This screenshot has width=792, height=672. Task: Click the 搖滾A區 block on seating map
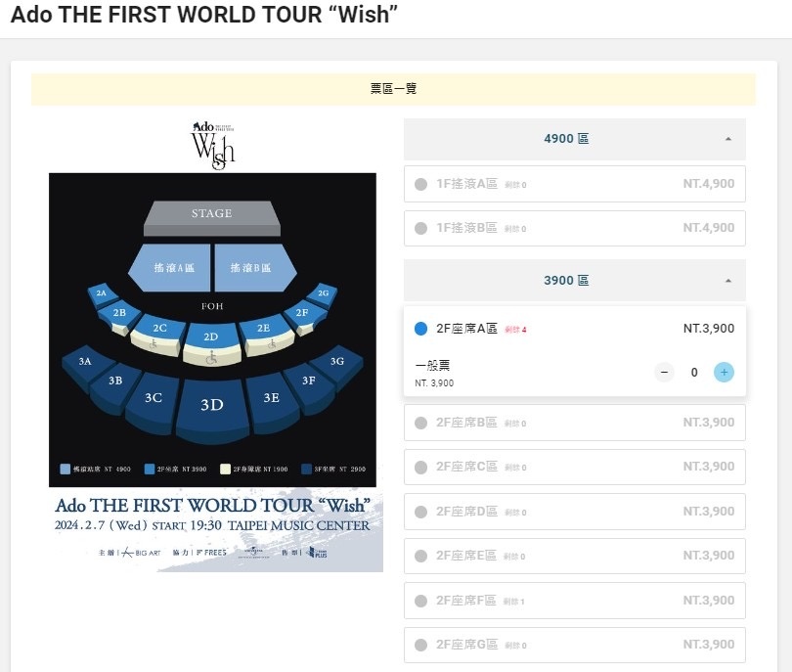click(x=171, y=268)
